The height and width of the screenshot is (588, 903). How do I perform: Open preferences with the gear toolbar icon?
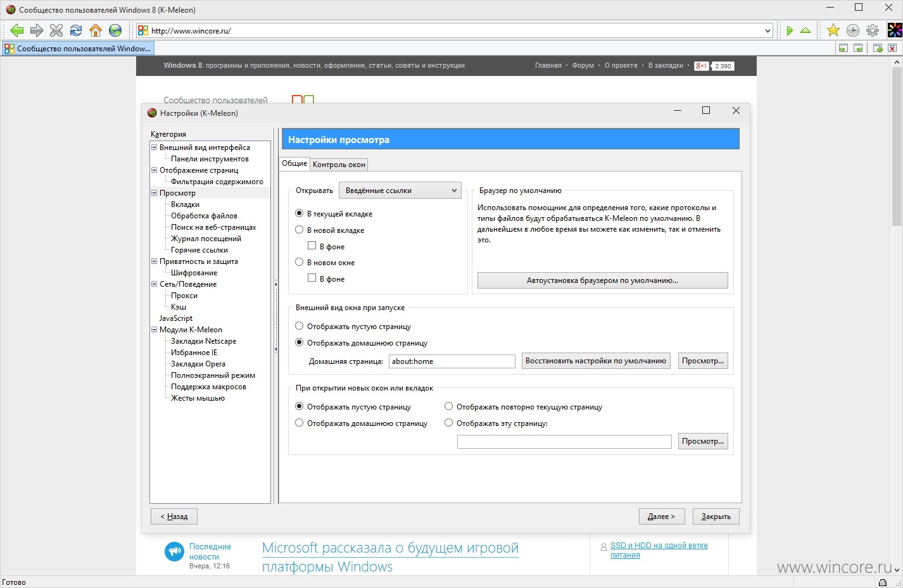(873, 30)
